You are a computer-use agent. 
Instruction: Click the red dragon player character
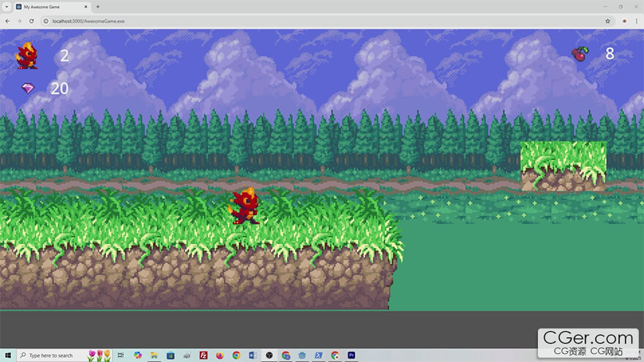(244, 206)
